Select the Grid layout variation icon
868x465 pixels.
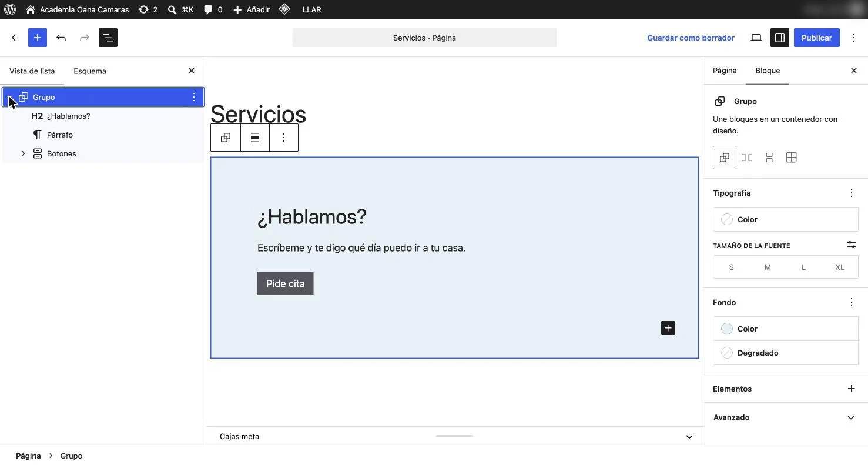[792, 158]
